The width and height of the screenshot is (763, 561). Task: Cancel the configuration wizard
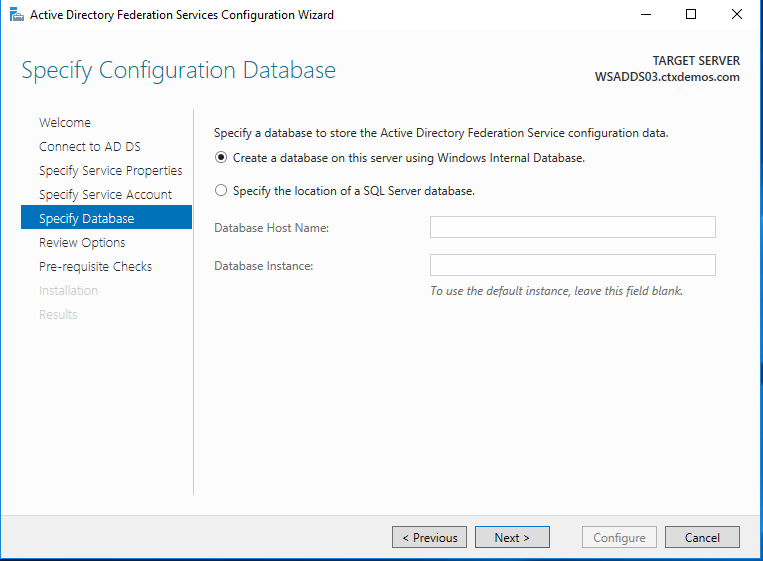pos(702,538)
